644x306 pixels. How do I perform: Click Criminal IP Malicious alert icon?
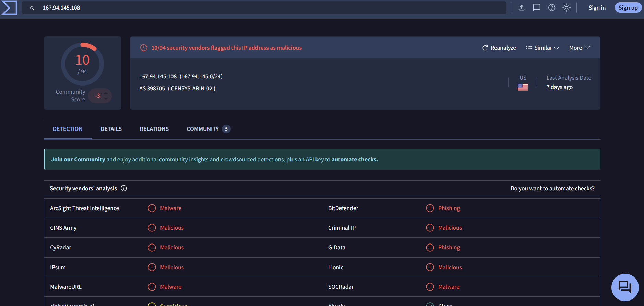(430, 228)
